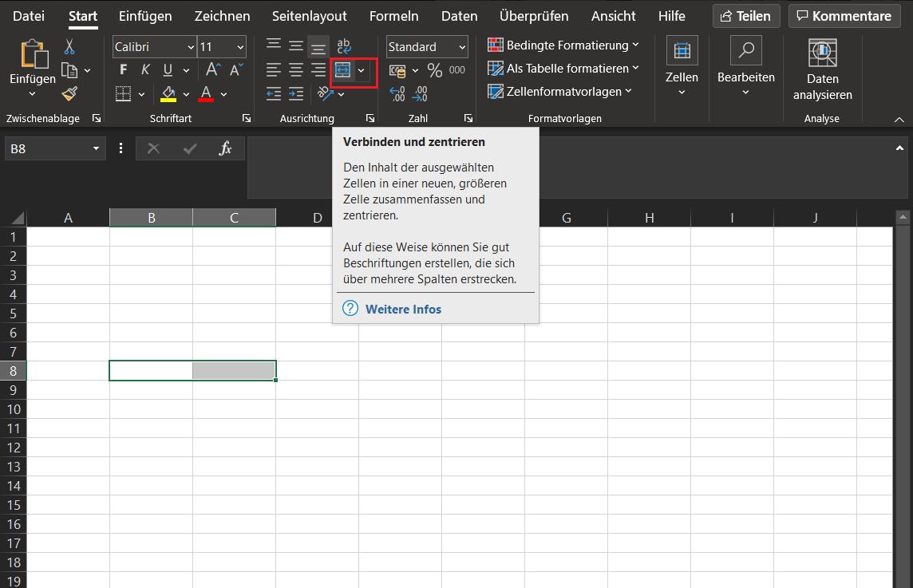This screenshot has width=913, height=588.
Task: Open the font size 11 dropdown
Action: coord(240,47)
